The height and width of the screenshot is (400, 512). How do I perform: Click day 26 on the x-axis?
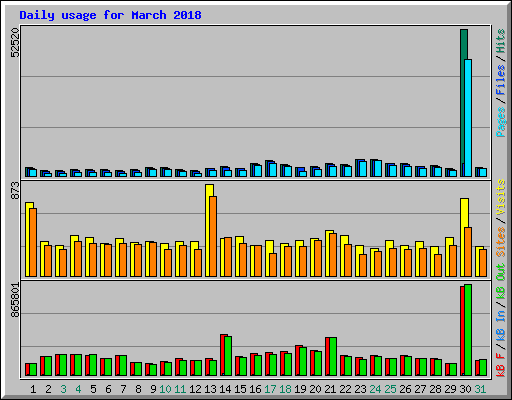click(x=405, y=389)
